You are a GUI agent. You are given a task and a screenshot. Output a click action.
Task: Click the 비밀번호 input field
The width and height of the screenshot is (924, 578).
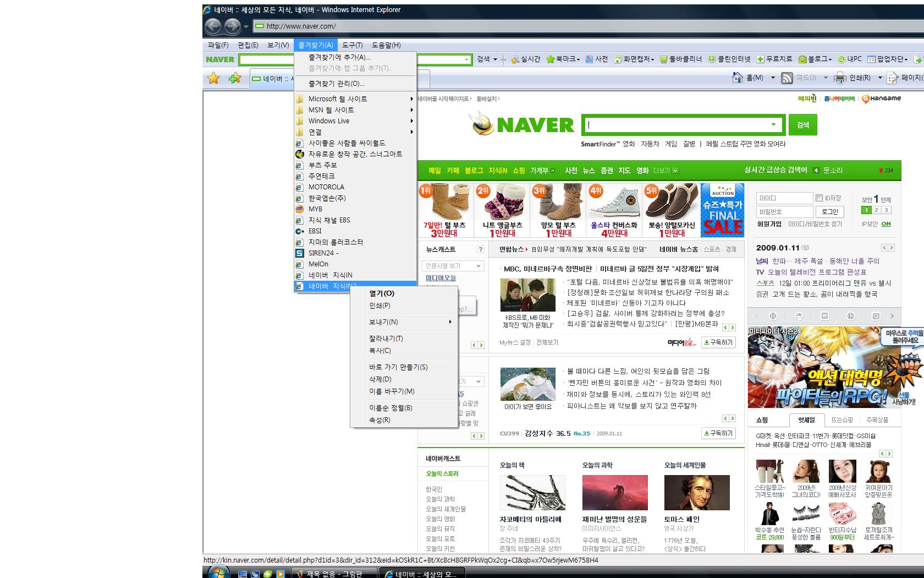click(784, 211)
